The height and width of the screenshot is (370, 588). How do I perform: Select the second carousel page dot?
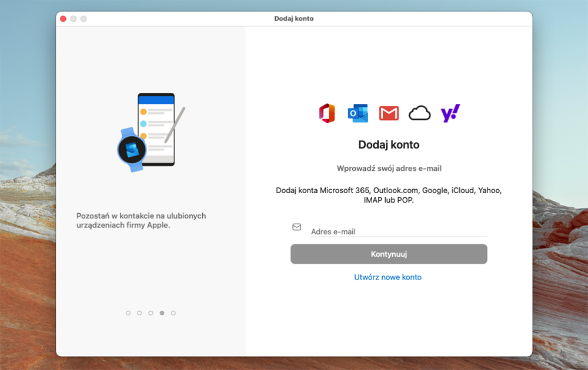[139, 313]
